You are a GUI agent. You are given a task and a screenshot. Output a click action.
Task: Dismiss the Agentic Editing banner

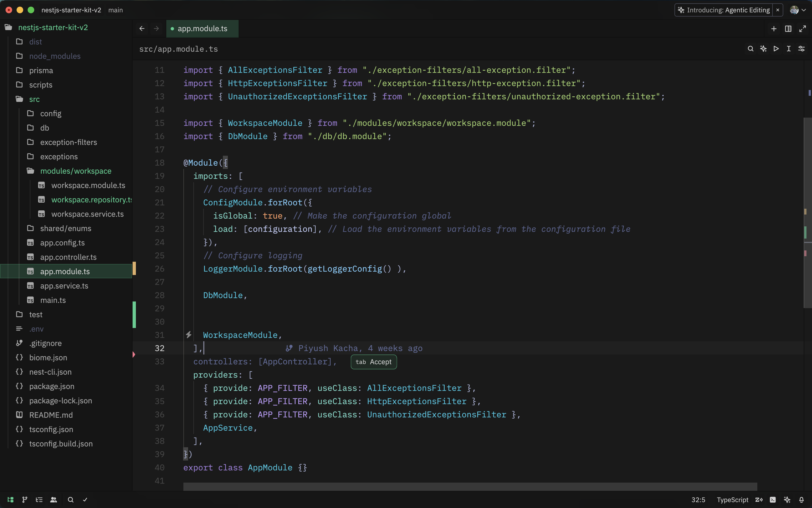[x=777, y=10]
